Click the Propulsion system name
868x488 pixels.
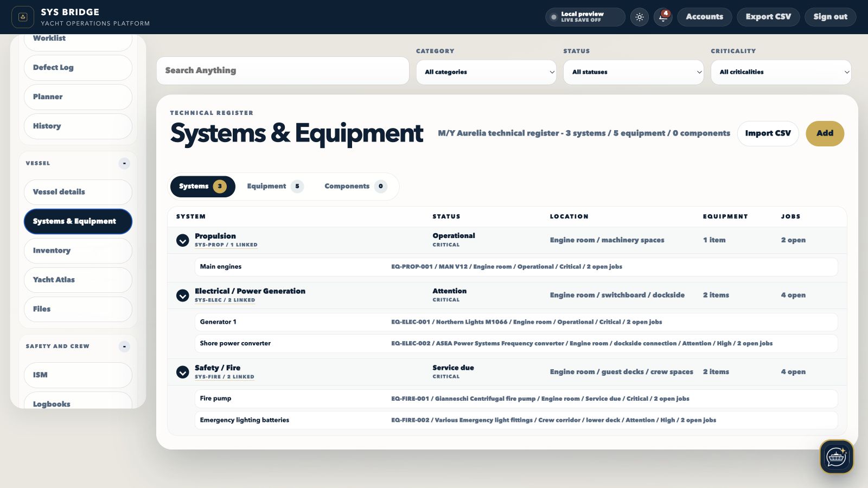tap(215, 236)
